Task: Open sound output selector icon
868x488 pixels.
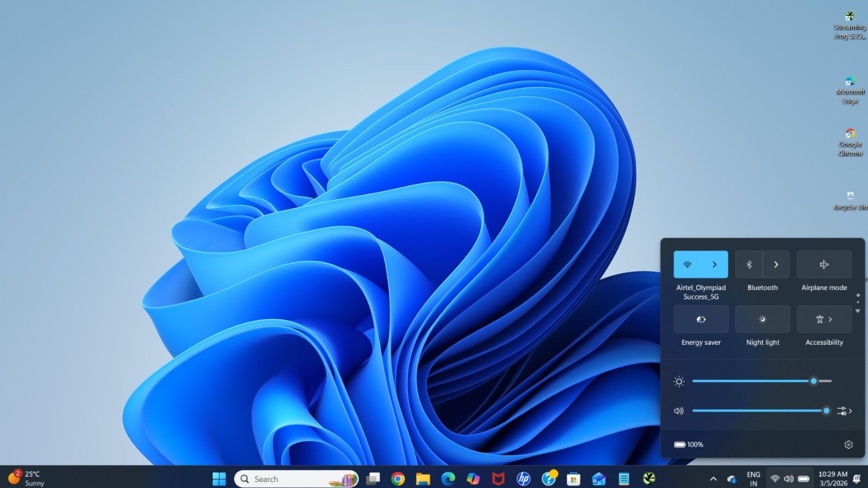Action: [x=844, y=411]
